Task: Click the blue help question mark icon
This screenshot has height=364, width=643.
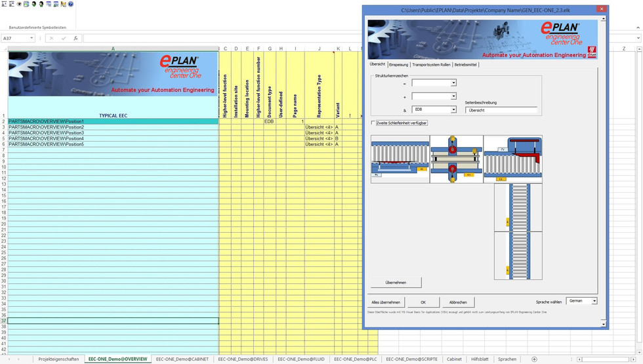Action: click(x=71, y=4)
